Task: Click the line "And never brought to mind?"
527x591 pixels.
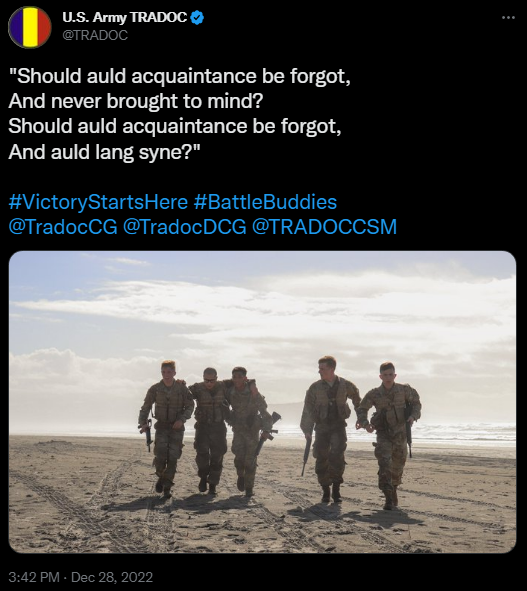Action: click(x=136, y=101)
